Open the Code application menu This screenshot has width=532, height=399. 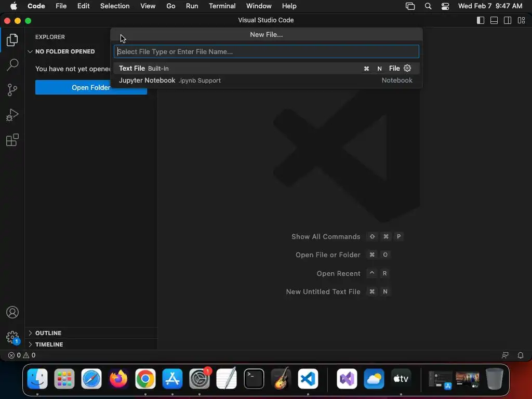point(36,6)
